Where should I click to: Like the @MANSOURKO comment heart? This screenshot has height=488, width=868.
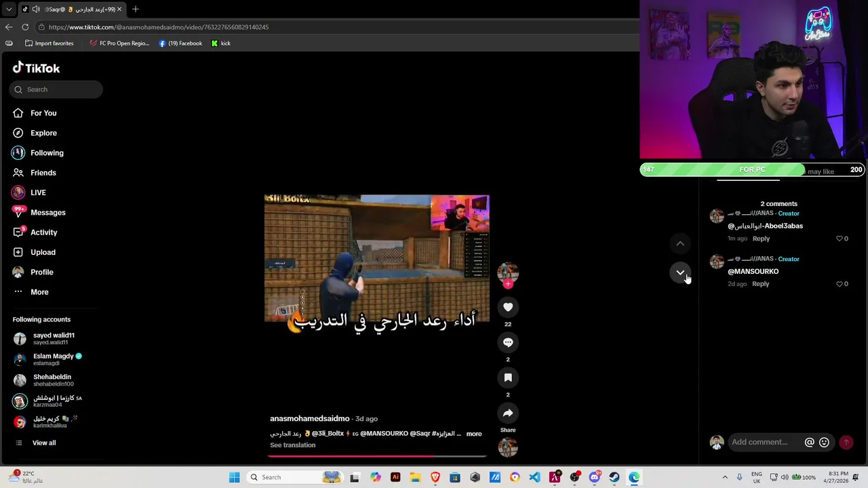pos(839,284)
